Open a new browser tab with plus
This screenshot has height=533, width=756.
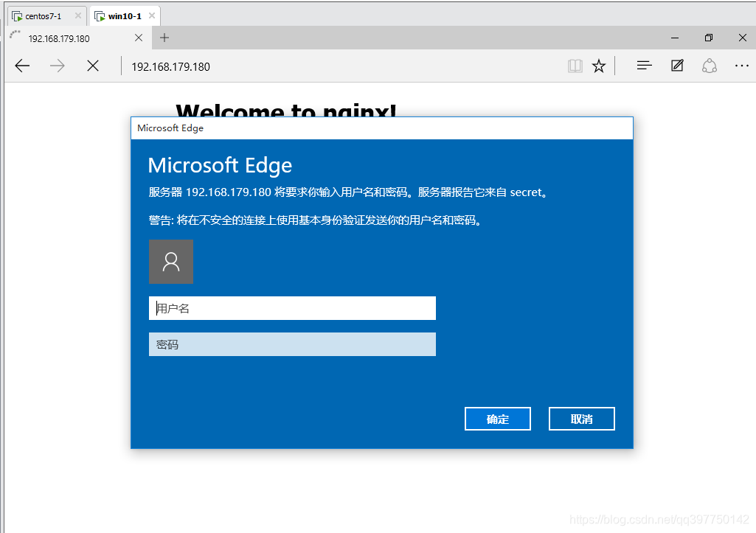[164, 38]
